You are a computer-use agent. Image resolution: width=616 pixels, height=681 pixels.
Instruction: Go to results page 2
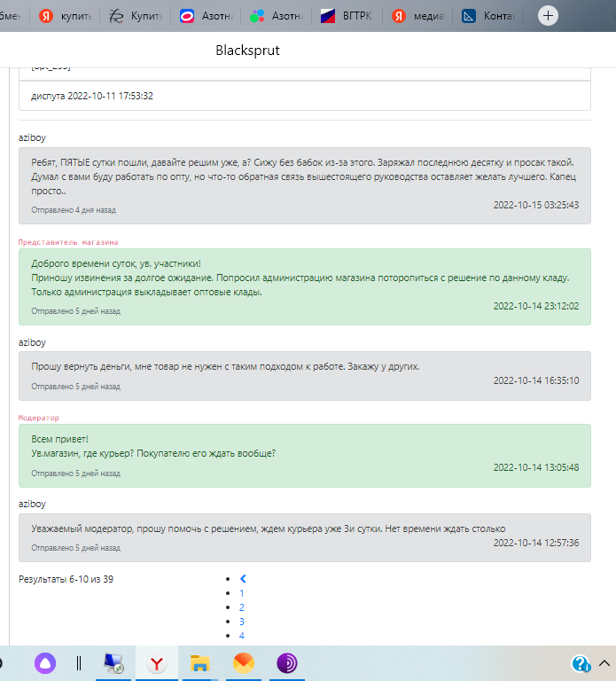242,607
